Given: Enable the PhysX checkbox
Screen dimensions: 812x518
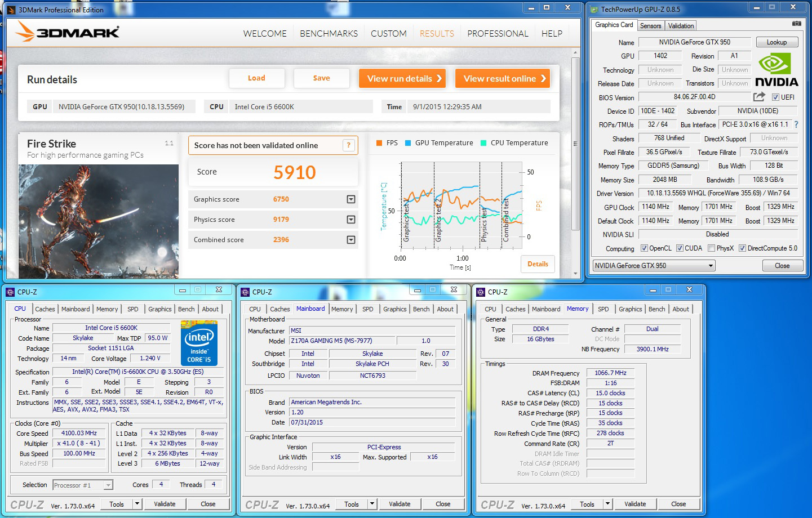Looking at the screenshot, I should 711,248.
